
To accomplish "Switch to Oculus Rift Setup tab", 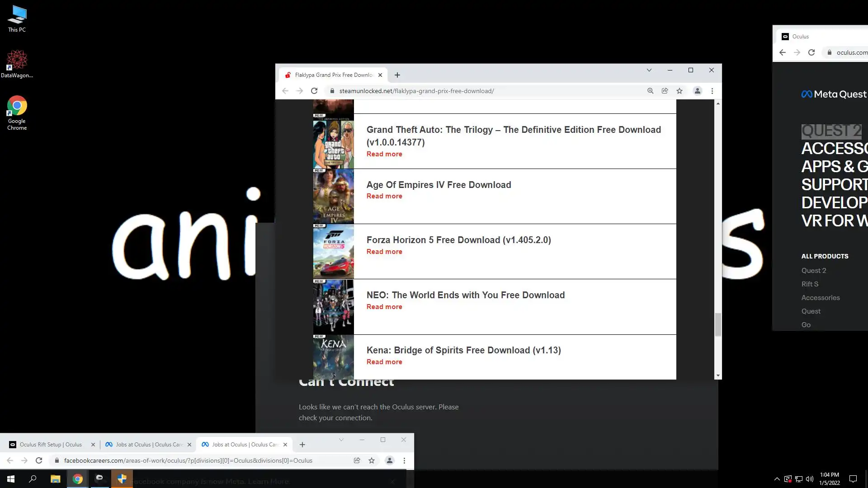I will [50, 445].
